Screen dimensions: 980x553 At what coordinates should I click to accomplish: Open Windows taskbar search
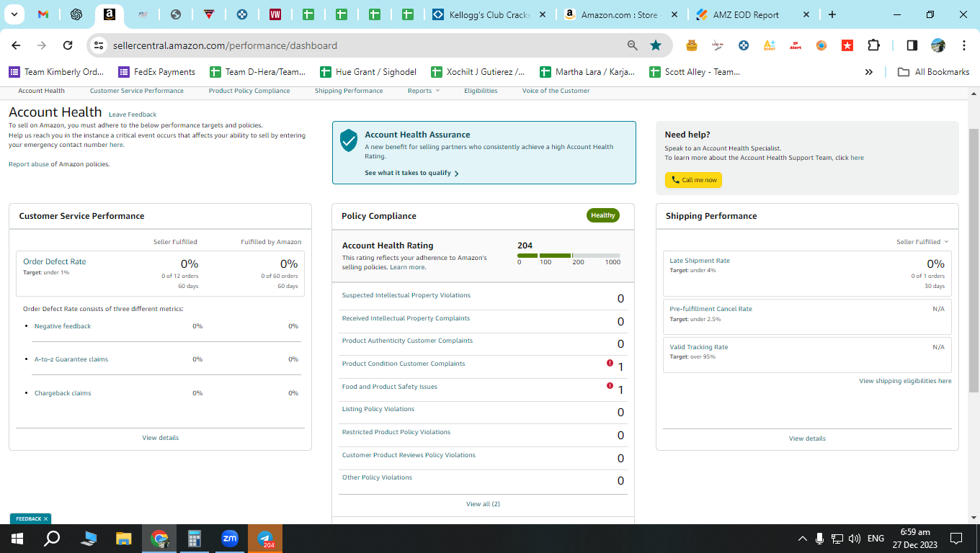point(52,539)
